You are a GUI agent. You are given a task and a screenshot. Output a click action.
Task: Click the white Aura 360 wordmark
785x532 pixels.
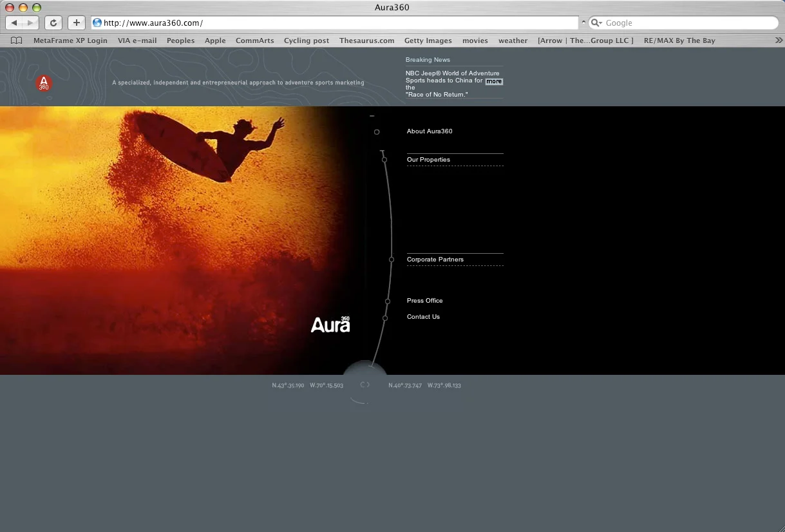click(x=330, y=325)
